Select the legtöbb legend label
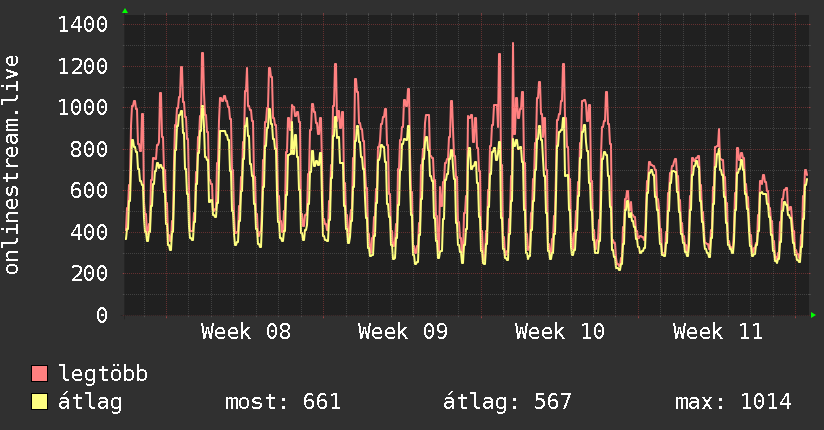 pos(103,374)
